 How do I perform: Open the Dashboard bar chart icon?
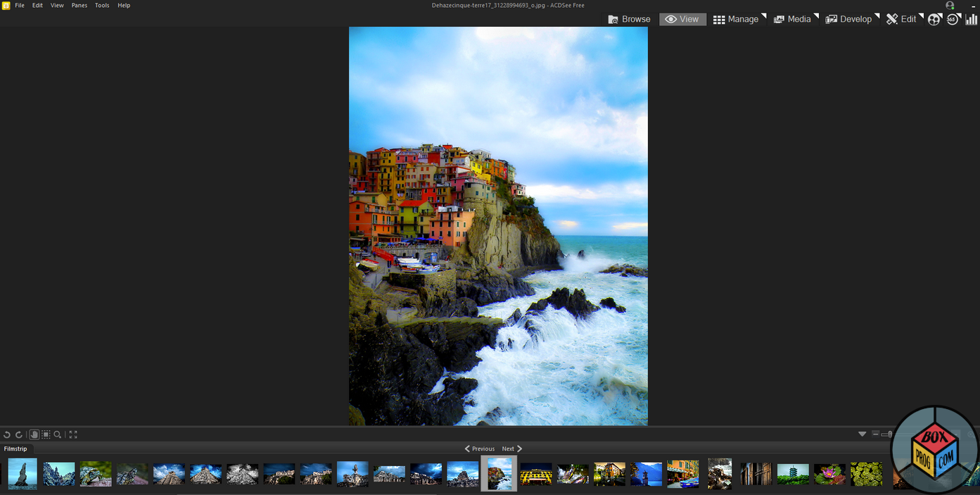[971, 19]
